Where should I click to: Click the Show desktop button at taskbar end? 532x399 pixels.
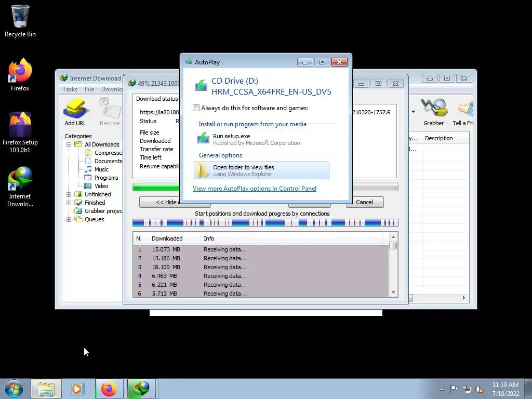[528, 389]
